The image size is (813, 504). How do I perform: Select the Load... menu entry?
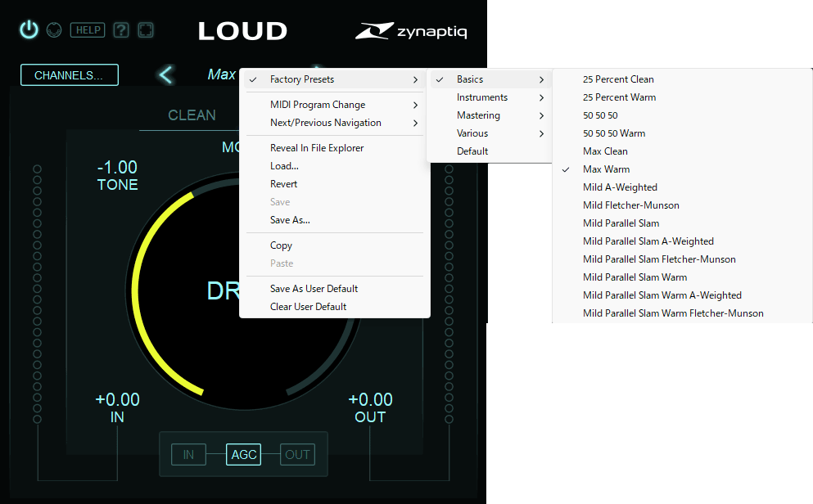(x=335, y=166)
